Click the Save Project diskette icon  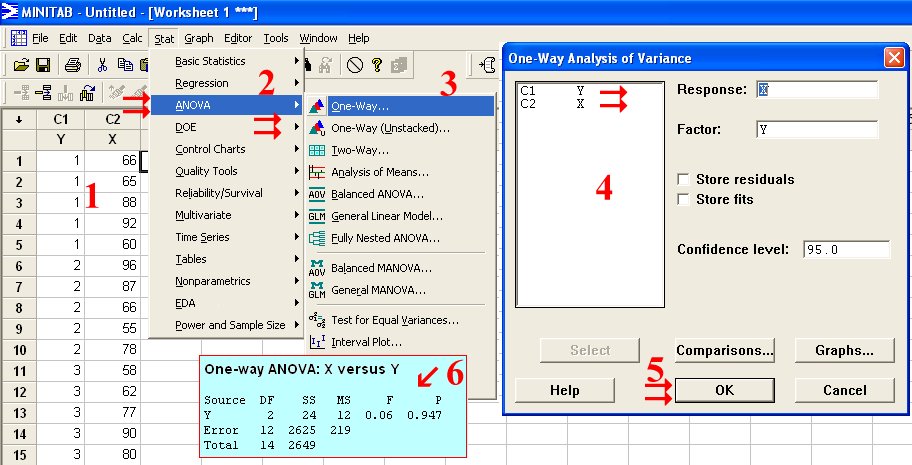43,65
